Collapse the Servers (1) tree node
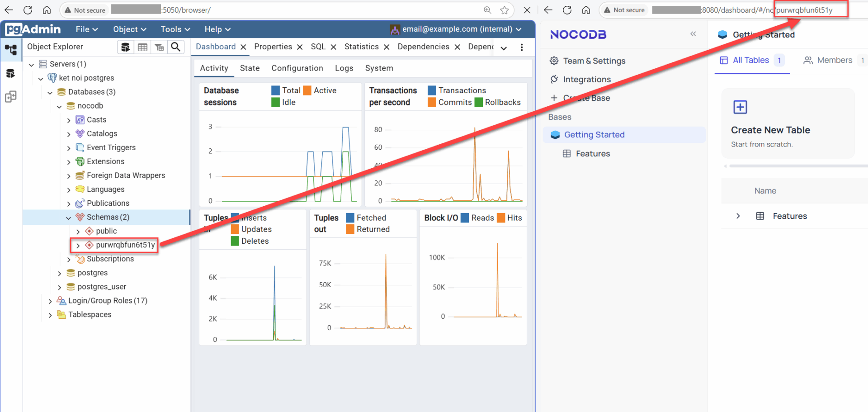The image size is (868, 412). tap(32, 65)
